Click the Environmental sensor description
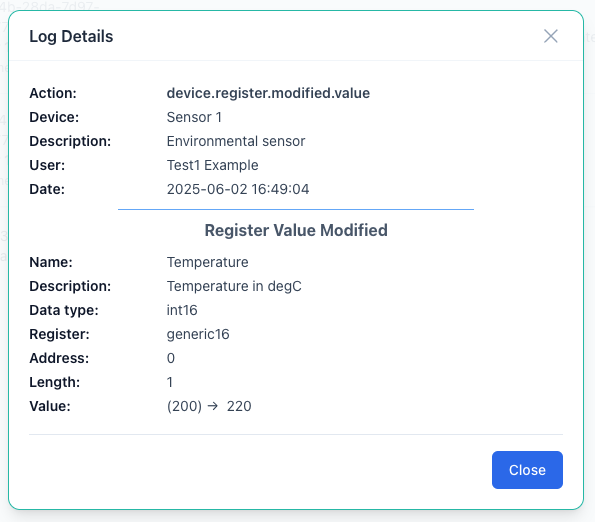This screenshot has width=595, height=522. [236, 141]
